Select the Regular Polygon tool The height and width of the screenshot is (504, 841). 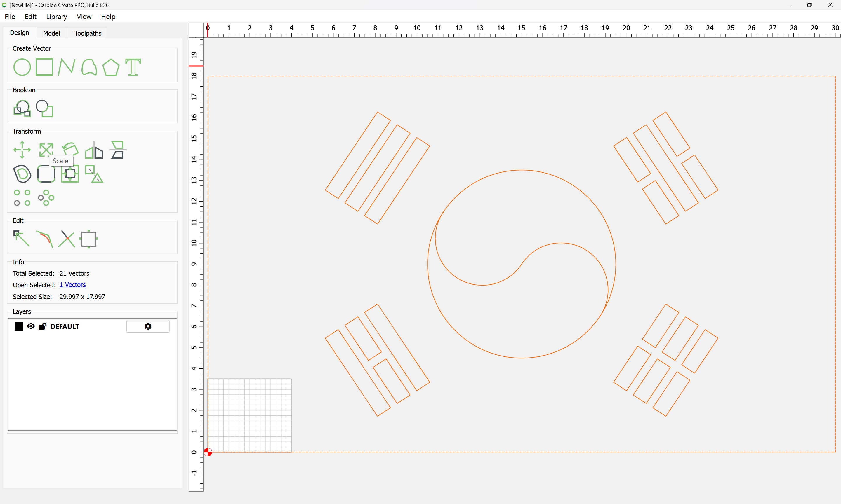point(111,67)
